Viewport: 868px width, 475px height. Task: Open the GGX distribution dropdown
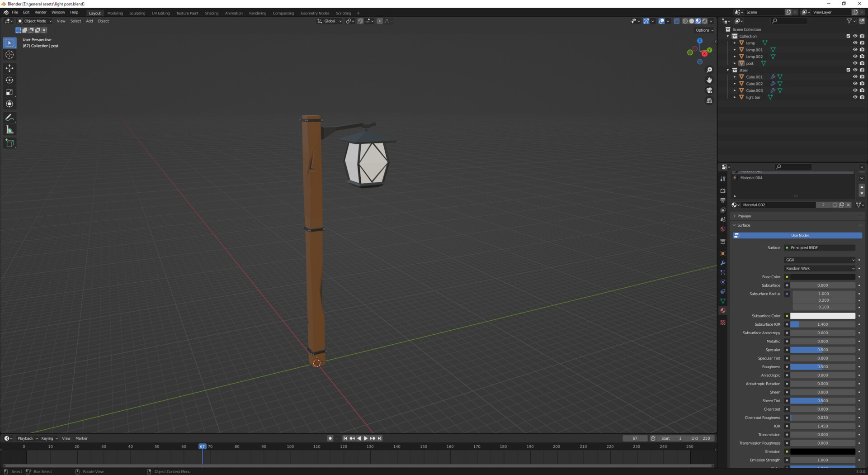(x=819, y=260)
